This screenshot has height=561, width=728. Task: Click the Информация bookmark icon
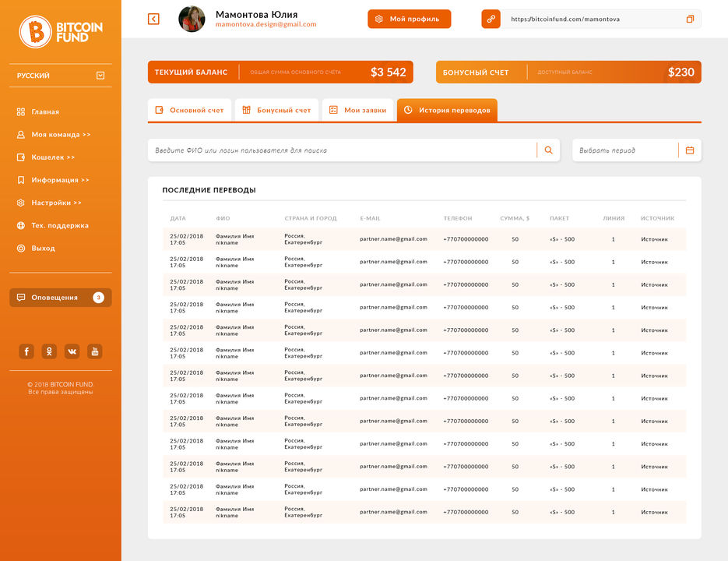(21, 180)
